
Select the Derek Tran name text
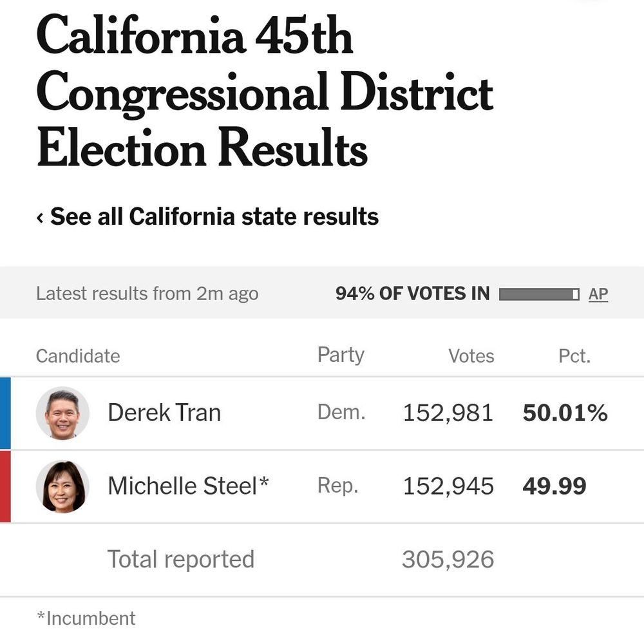click(164, 413)
